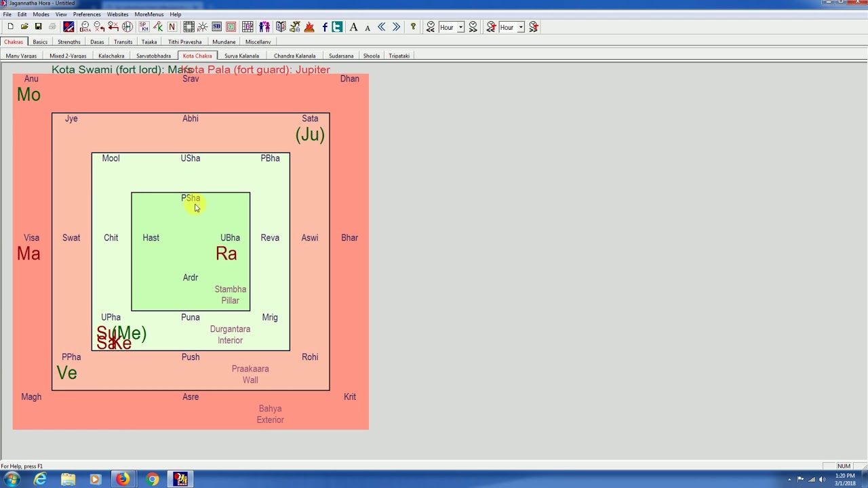Switch to the Transits tab
This screenshot has width=868, height=488.
click(x=123, y=42)
